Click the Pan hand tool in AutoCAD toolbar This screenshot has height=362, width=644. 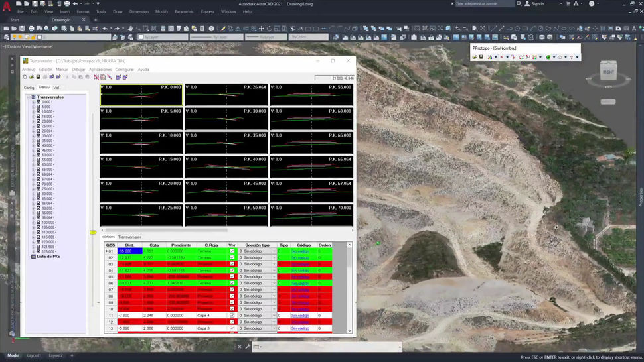click(131, 29)
